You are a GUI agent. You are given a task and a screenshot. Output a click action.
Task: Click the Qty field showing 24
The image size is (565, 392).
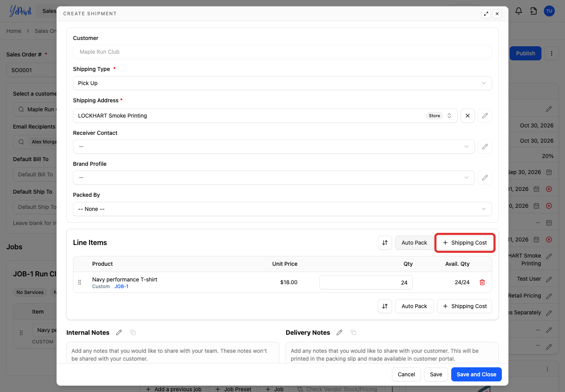coord(366,282)
